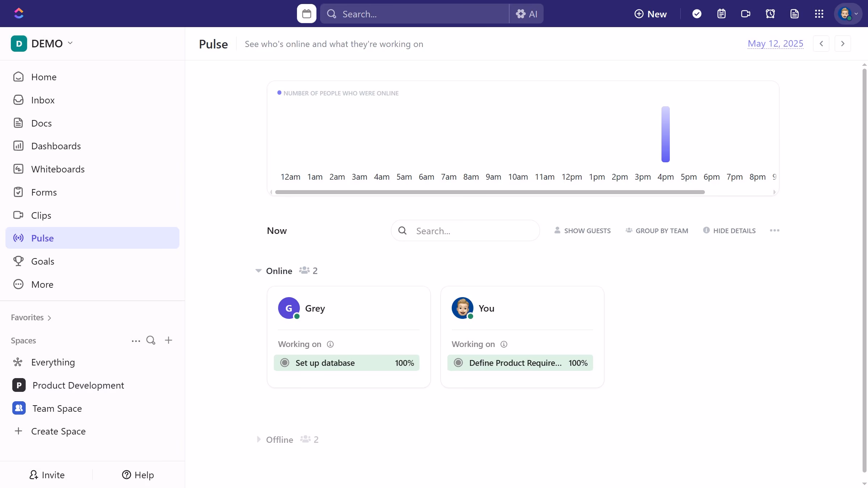Open the May 12, 2025 date picker

(x=775, y=44)
